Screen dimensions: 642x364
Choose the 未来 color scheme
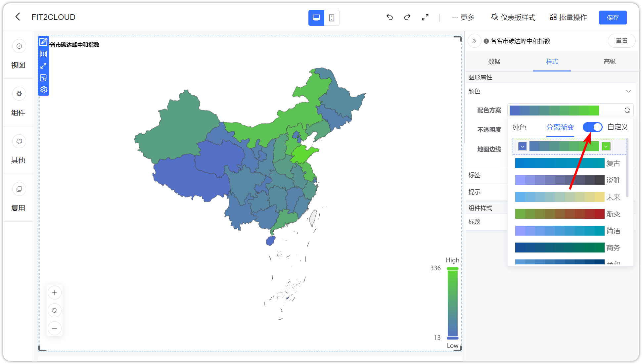pyautogui.click(x=568, y=197)
